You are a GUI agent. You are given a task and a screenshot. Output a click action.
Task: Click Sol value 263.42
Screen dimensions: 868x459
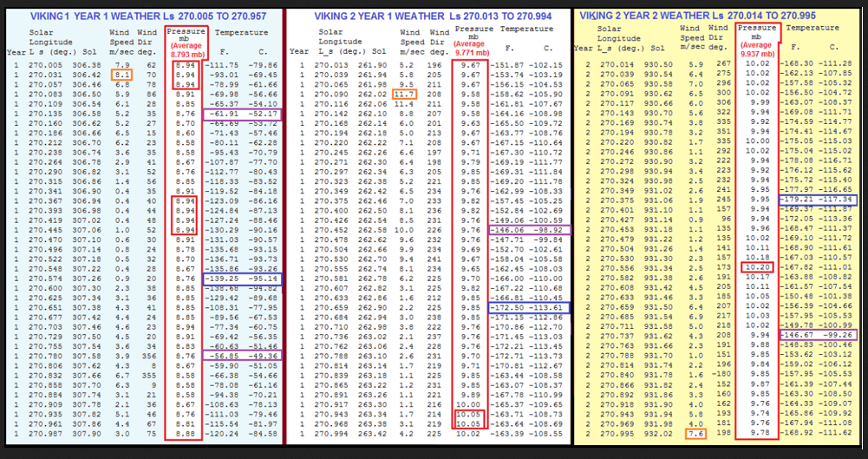tap(374, 434)
